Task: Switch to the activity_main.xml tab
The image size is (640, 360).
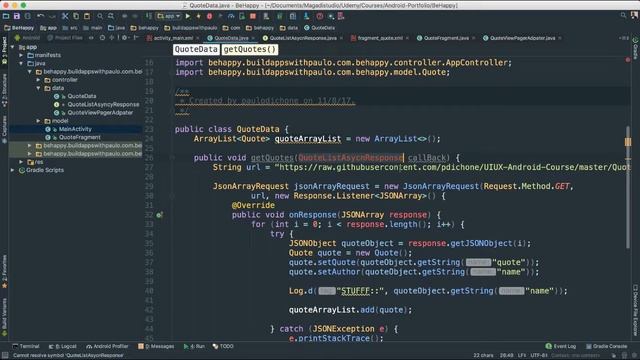Action: click(170, 38)
